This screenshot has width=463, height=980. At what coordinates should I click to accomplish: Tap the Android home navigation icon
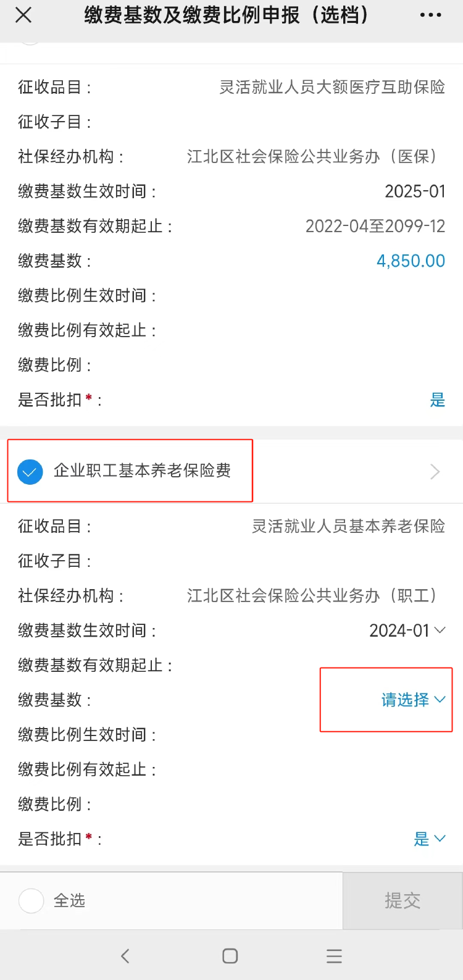230,956
